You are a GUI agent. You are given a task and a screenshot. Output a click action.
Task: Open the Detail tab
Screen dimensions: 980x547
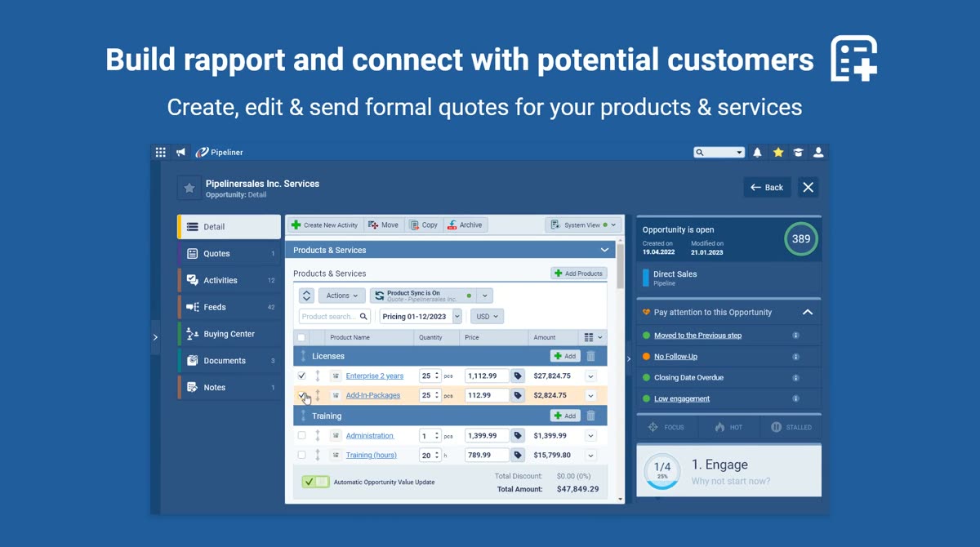229,227
